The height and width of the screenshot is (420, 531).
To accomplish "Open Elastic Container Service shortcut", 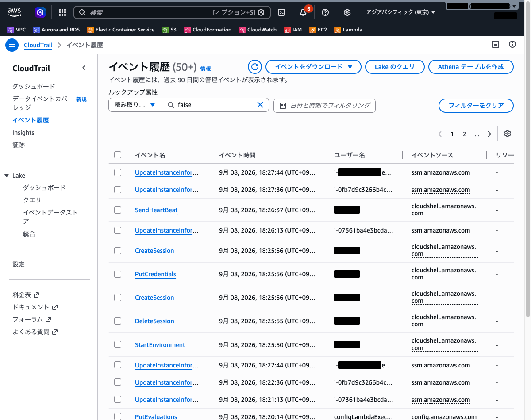I will 120,30.
